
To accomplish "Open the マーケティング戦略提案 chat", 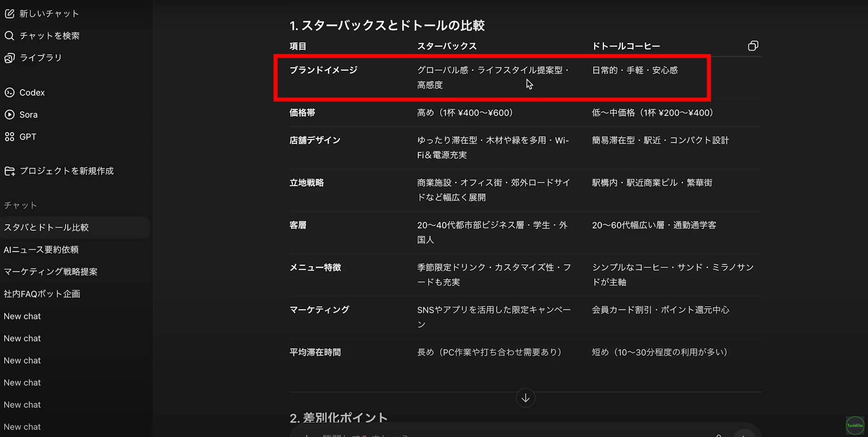I will [50, 271].
